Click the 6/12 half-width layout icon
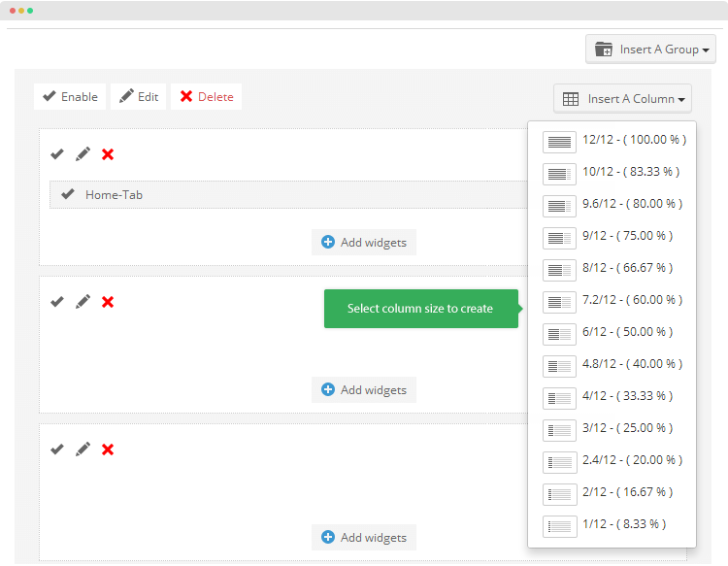728x566 pixels. [x=559, y=334]
